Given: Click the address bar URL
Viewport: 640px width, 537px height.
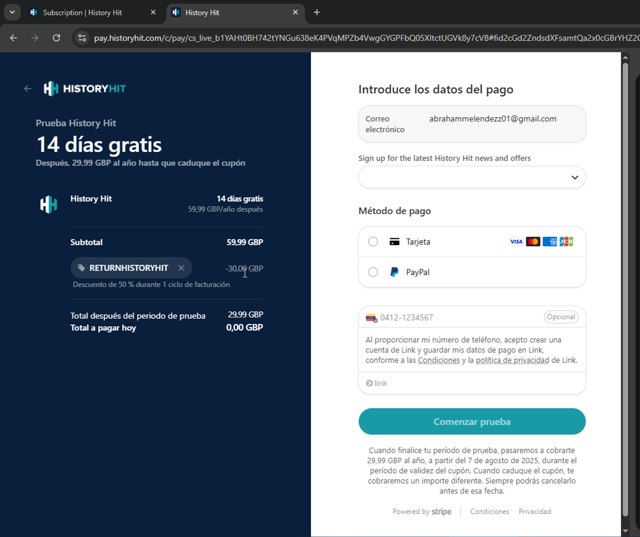Looking at the screenshot, I should tap(365, 38).
